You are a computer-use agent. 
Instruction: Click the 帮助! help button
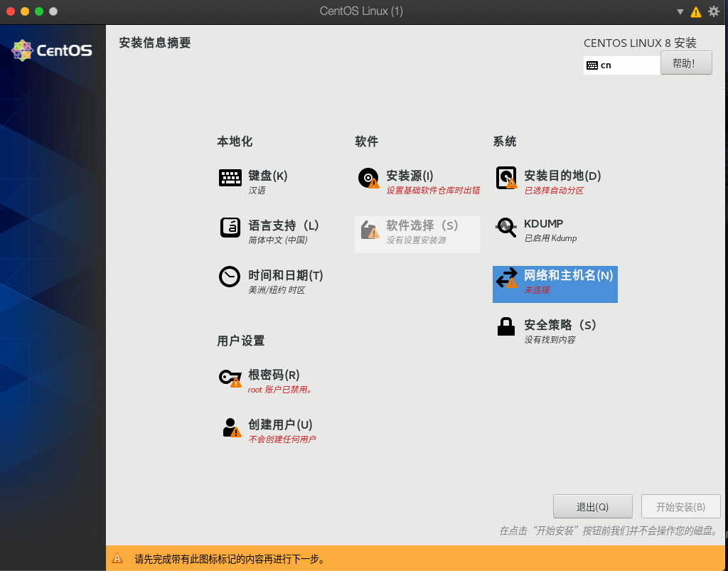click(x=686, y=63)
